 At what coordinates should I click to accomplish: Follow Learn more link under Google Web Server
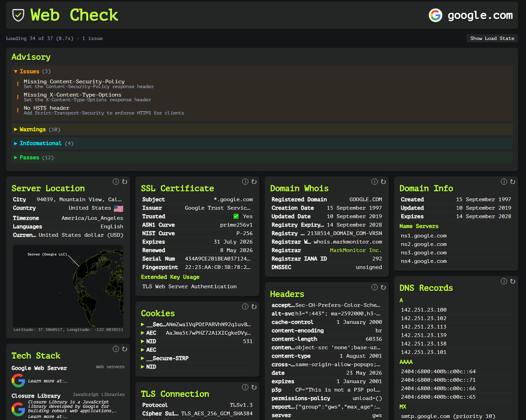point(48,381)
